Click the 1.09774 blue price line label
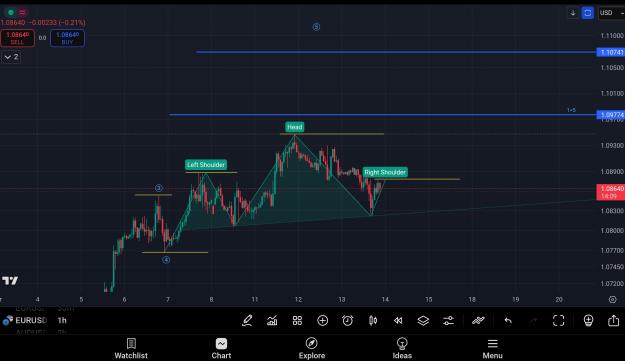This screenshot has width=625, height=361. coord(611,115)
